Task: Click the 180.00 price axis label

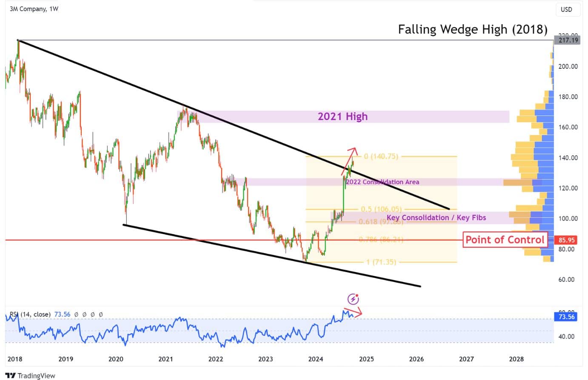Action: 568,97
